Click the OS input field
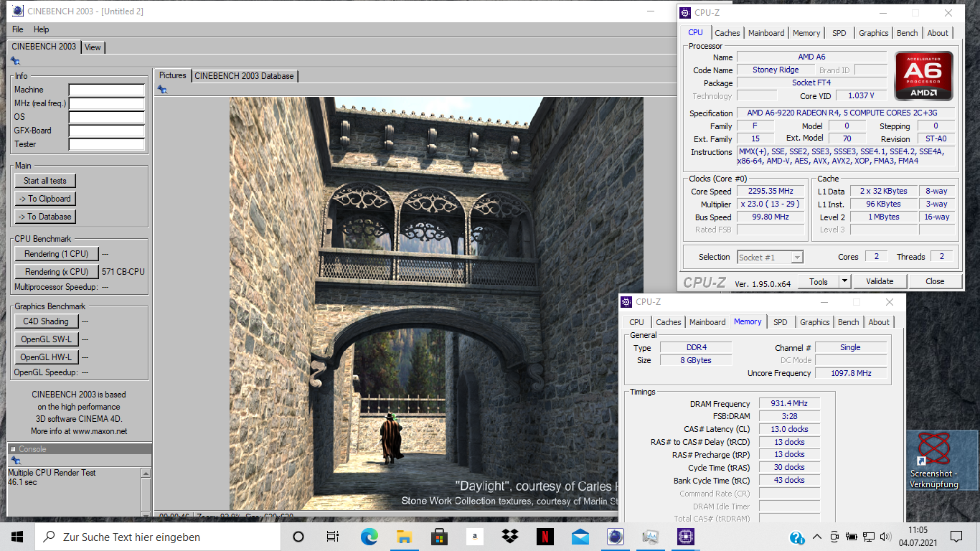Image resolution: width=980 pixels, height=551 pixels. pyautogui.click(x=107, y=117)
